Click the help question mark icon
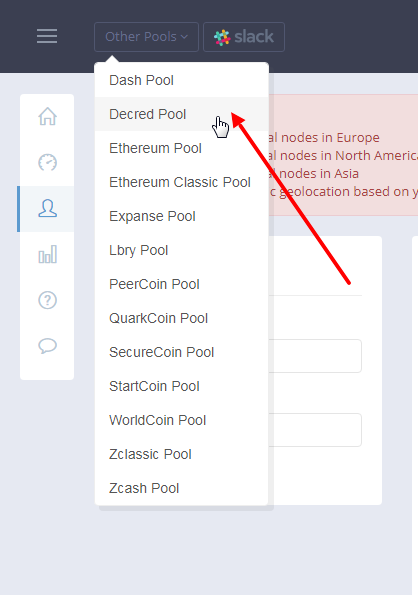 pyautogui.click(x=47, y=300)
